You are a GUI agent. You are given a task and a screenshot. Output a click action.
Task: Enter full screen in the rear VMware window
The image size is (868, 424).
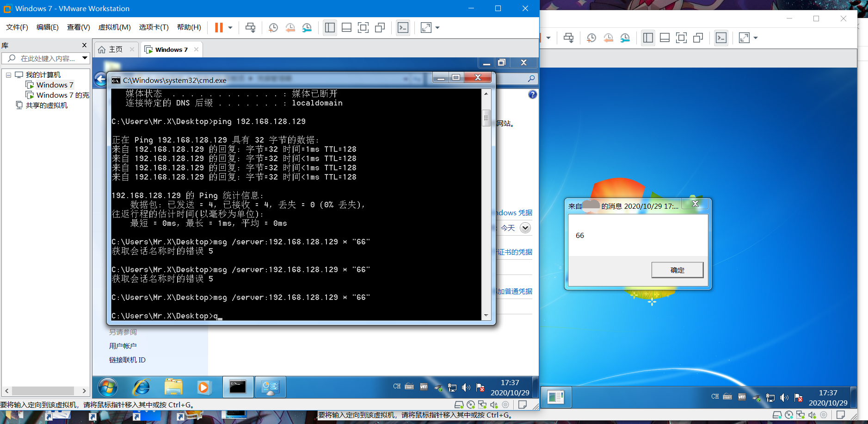pyautogui.click(x=681, y=38)
